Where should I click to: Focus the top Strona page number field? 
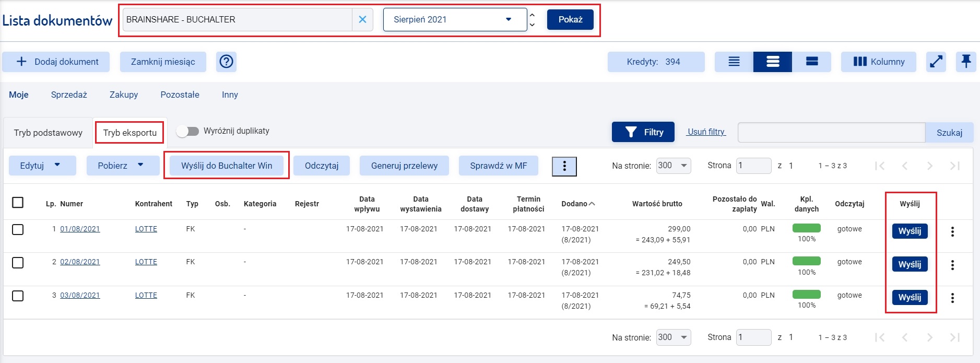(x=753, y=166)
